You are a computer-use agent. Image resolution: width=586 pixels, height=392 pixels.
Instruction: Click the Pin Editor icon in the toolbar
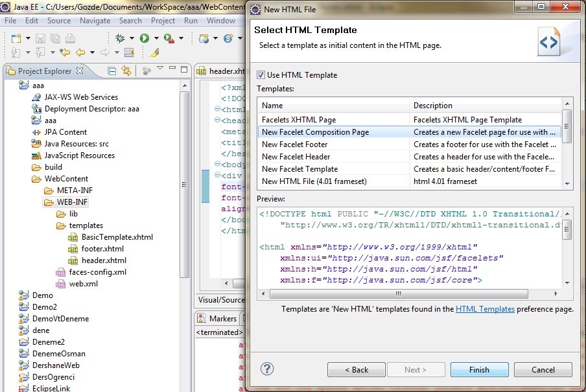pos(129,52)
